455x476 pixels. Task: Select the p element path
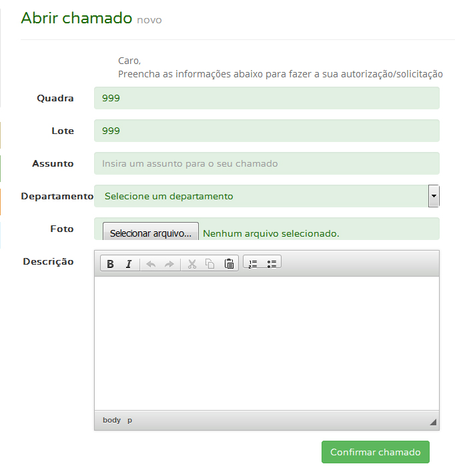coord(130,420)
